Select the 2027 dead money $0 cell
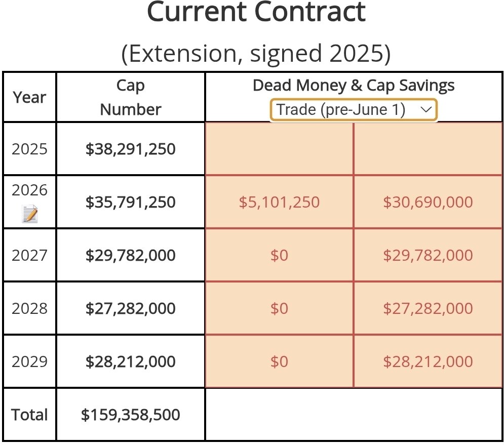 [279, 255]
